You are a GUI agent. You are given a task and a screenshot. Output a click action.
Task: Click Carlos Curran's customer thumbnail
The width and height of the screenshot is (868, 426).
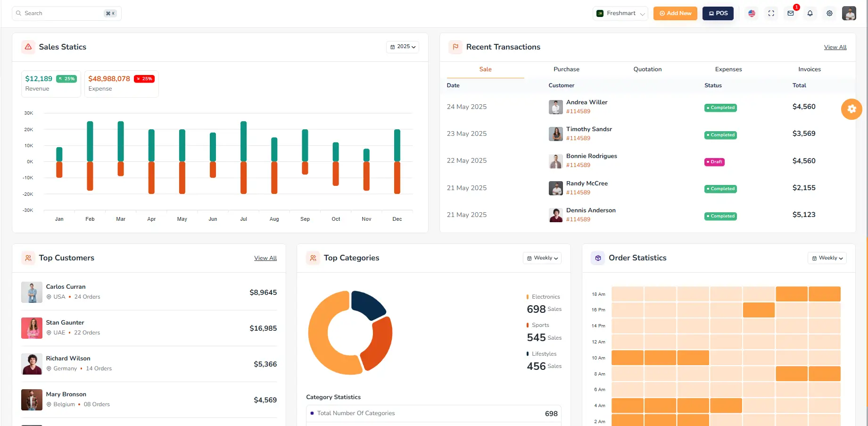[x=32, y=292]
